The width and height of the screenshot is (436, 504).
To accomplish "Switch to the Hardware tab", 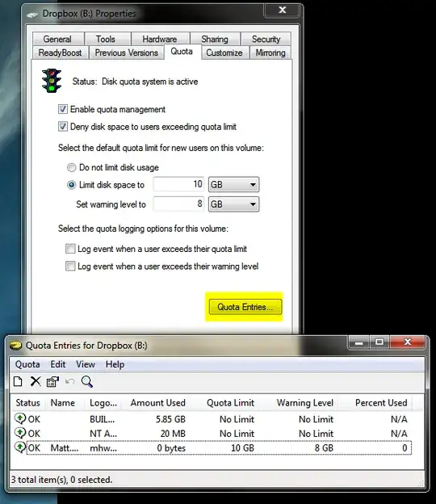I will point(160,40).
